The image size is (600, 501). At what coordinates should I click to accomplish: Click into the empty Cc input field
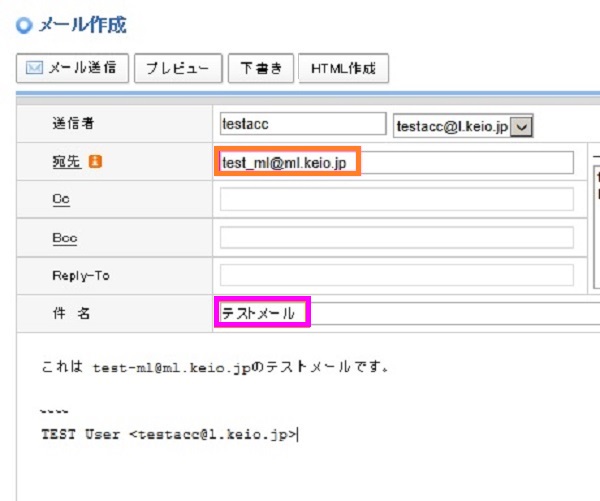(396, 199)
